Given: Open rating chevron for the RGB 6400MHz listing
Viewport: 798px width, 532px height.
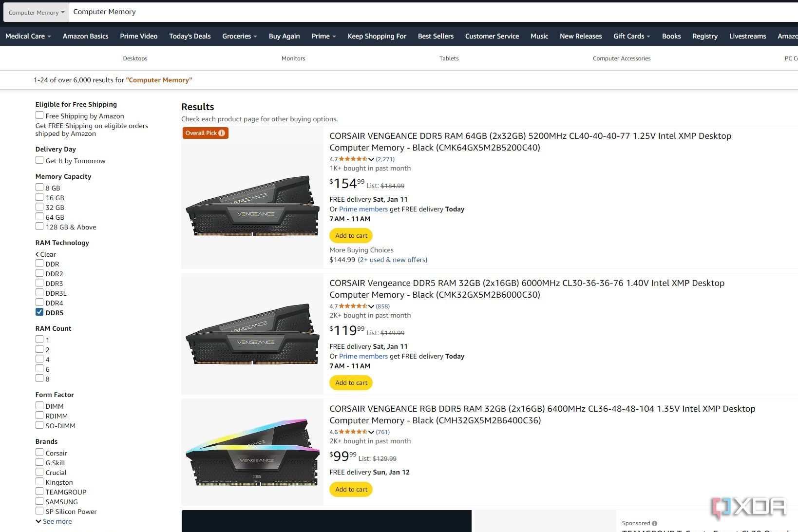Looking at the screenshot, I should (x=371, y=432).
